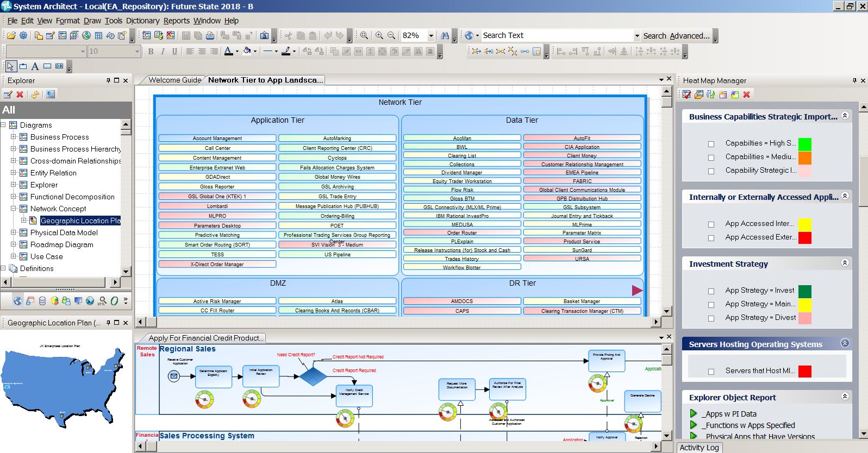Run the _Apps w PI Data report
The height and width of the screenshot is (453, 868).
click(x=694, y=414)
